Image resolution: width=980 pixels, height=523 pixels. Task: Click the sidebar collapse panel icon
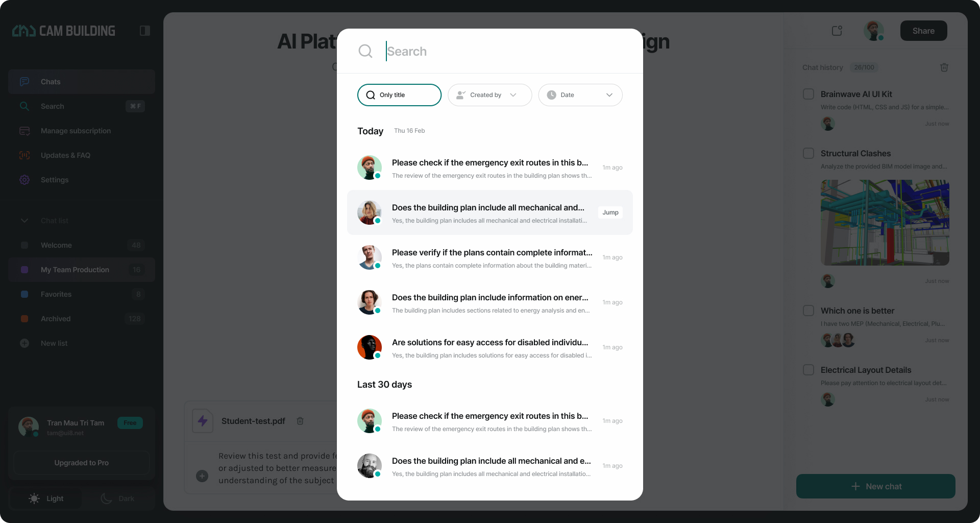pyautogui.click(x=144, y=31)
